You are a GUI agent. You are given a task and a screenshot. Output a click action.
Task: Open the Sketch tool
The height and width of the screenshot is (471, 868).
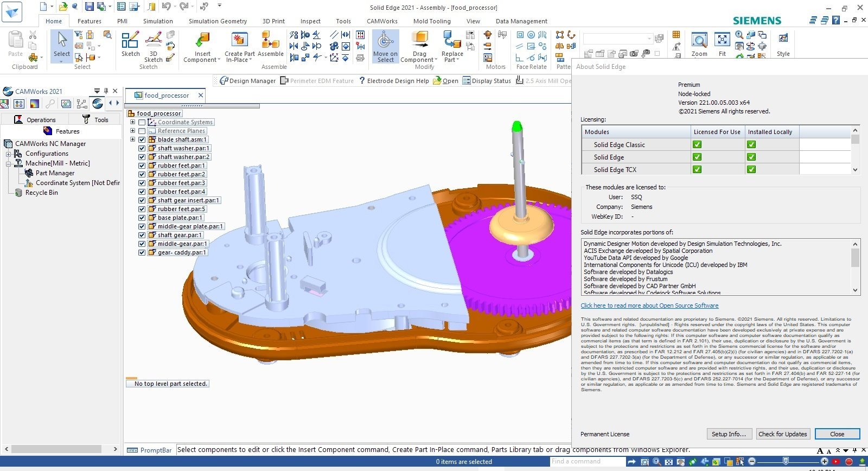tap(130, 44)
